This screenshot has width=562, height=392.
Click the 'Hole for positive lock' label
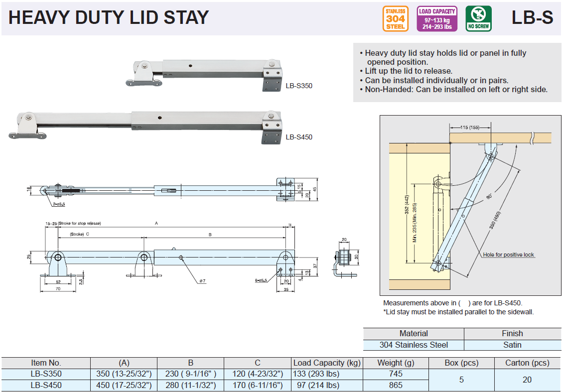pos(508,255)
